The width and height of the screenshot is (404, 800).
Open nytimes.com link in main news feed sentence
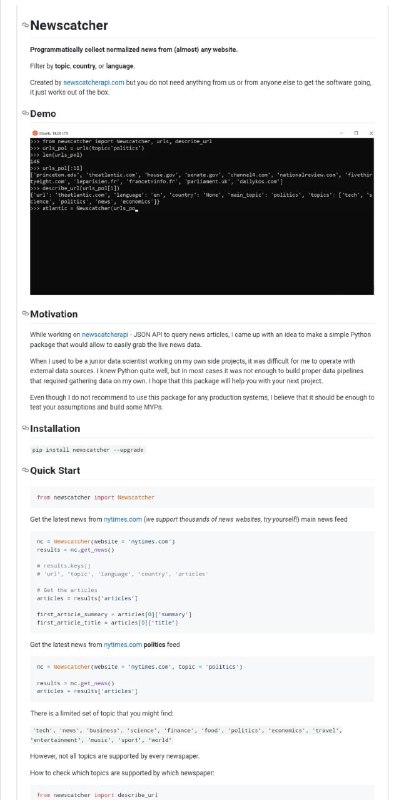pyautogui.click(x=122, y=519)
